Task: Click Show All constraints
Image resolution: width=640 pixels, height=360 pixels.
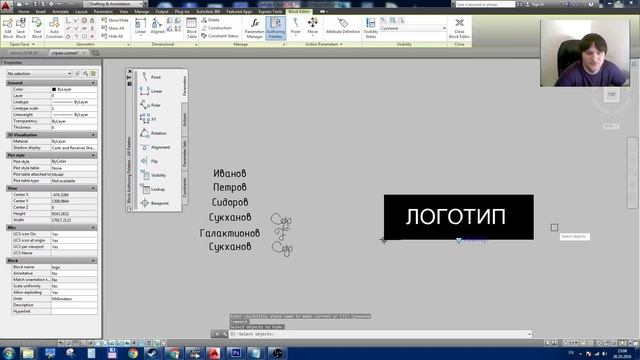Action: pos(113,28)
